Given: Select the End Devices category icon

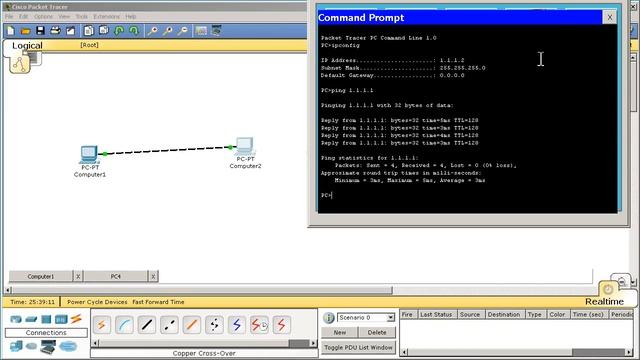Looking at the screenshot, I should click(16, 347).
